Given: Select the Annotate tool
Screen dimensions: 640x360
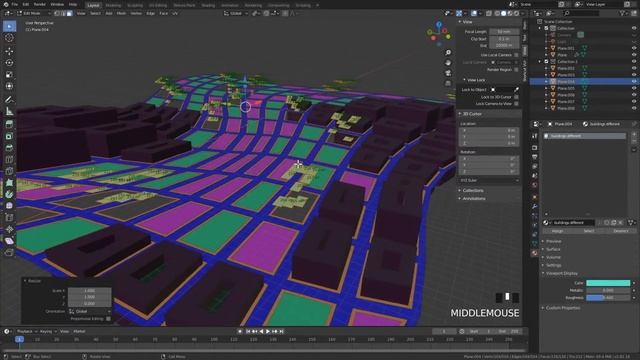Looking at the screenshot, I should point(9,100).
